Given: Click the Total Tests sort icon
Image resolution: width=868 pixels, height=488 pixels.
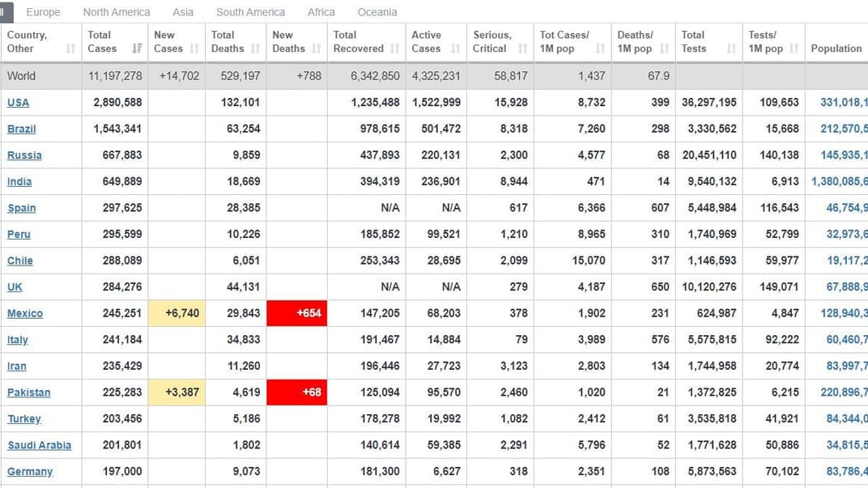Looking at the screenshot, I should click(731, 49).
